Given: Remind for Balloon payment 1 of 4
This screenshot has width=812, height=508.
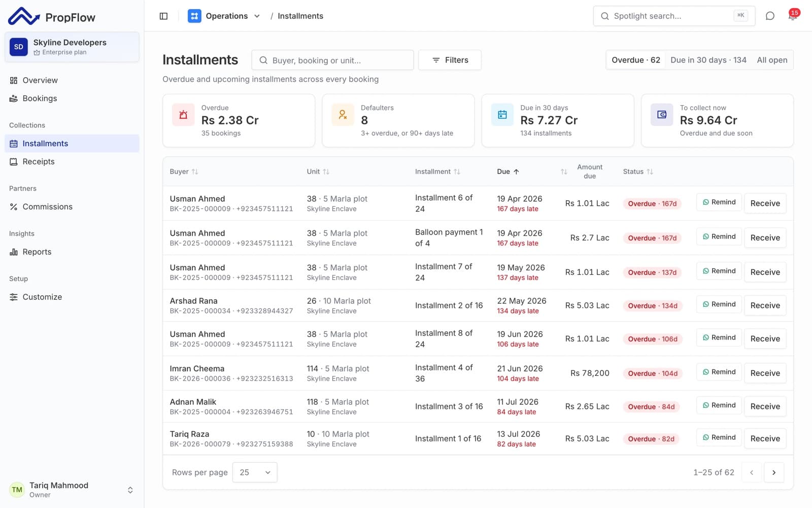Looking at the screenshot, I should [x=719, y=237].
